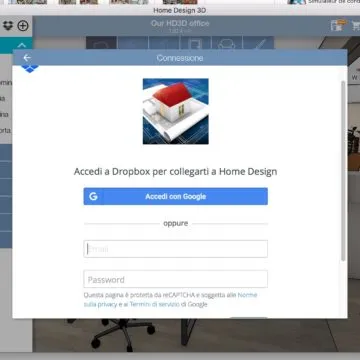This screenshot has width=360, height=360.
Task: Click the Our HD3D office project title
Action: coord(180,23)
